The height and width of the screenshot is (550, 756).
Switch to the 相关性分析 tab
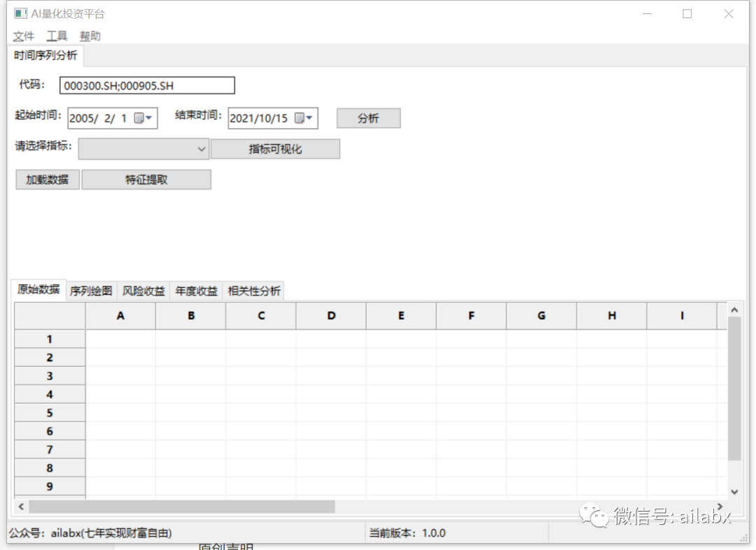[253, 290]
